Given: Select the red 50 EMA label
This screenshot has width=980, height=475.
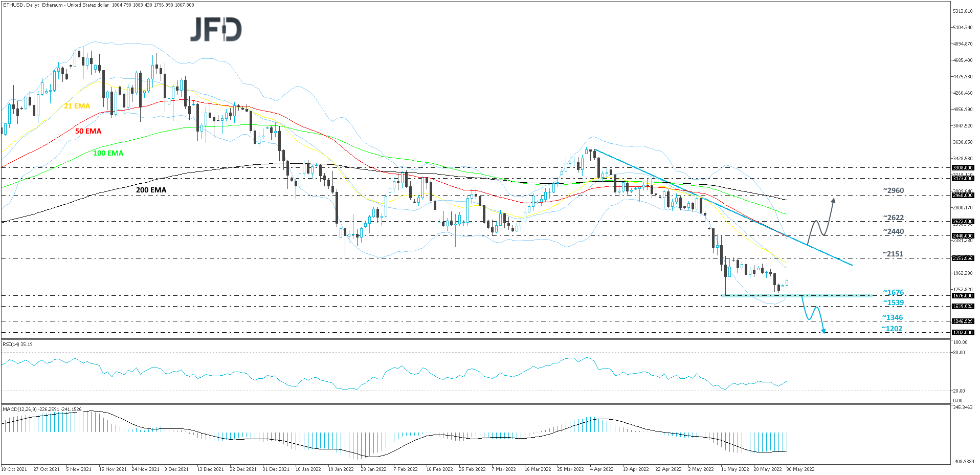Looking at the screenshot, I should [88, 131].
